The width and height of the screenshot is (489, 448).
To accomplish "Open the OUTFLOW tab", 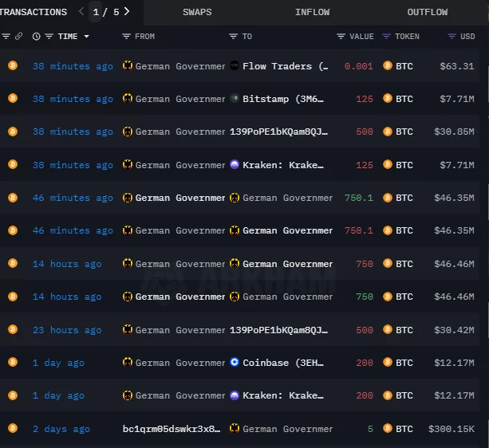I will (427, 12).
